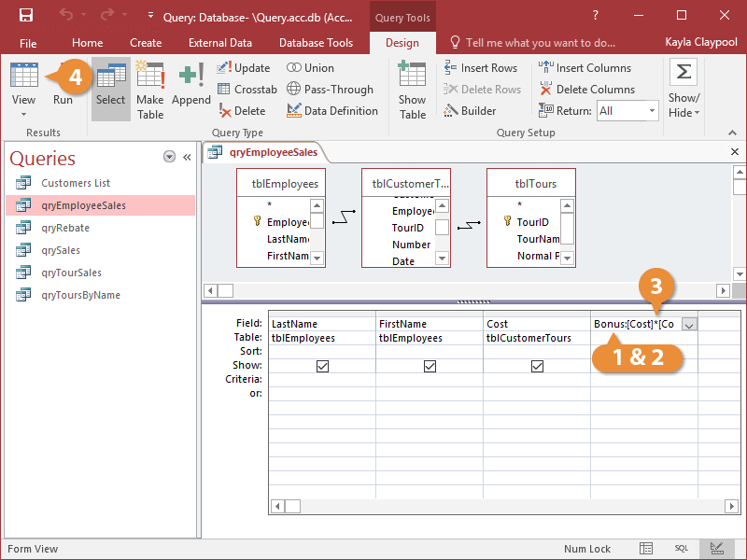Open the External Data ribbon tab
Image resolution: width=747 pixels, height=560 pixels.
[x=219, y=43]
